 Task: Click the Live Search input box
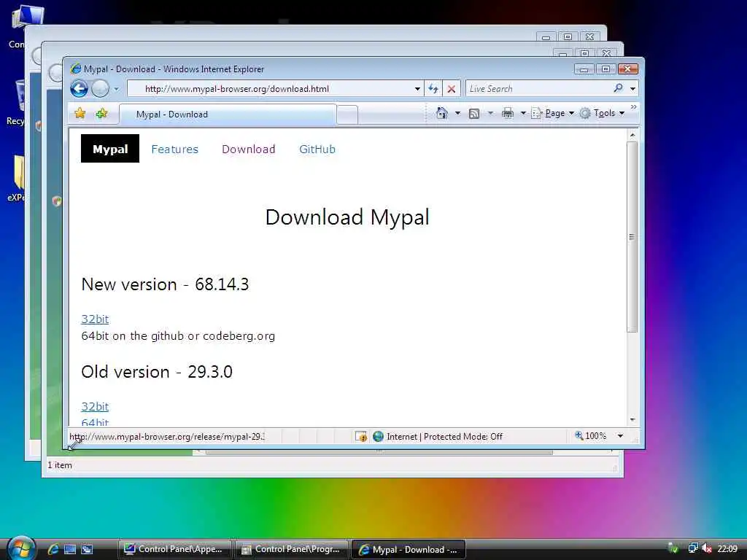pyautogui.click(x=538, y=88)
